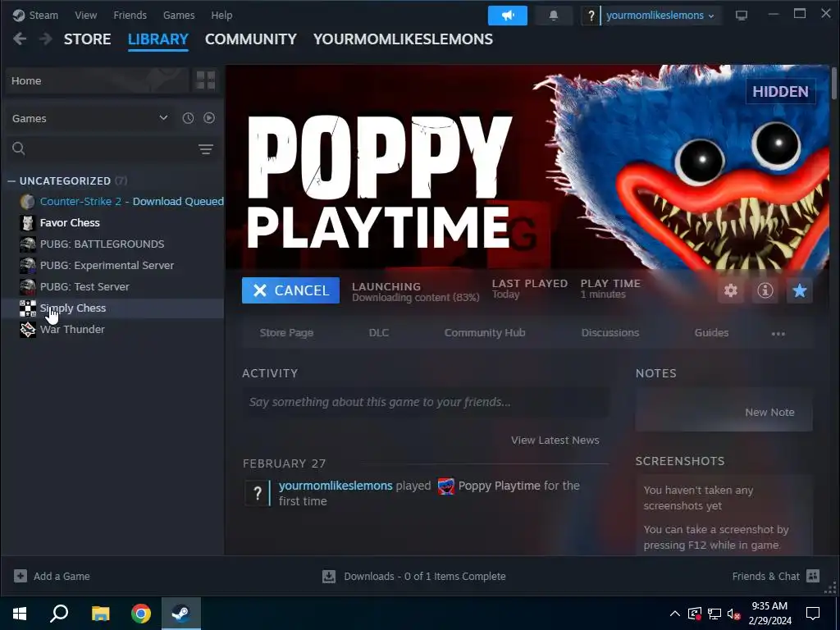Toggle favorite with the star icon

click(799, 290)
